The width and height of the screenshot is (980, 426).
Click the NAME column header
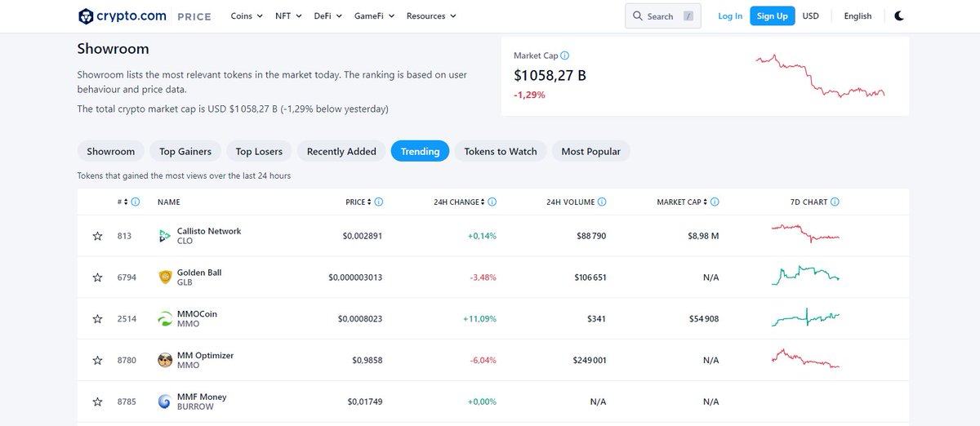tap(169, 202)
